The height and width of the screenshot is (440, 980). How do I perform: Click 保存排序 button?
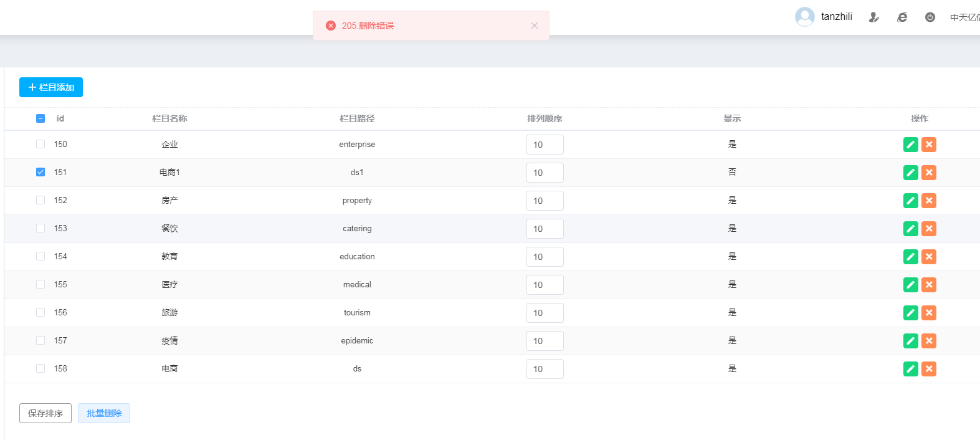pos(45,413)
